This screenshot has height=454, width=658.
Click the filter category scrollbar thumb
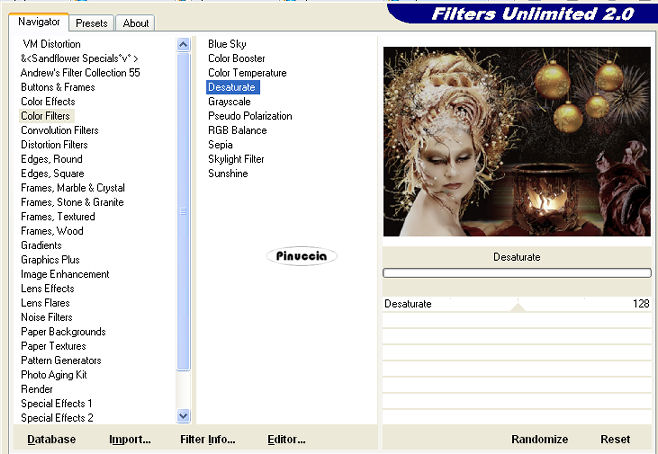183,212
